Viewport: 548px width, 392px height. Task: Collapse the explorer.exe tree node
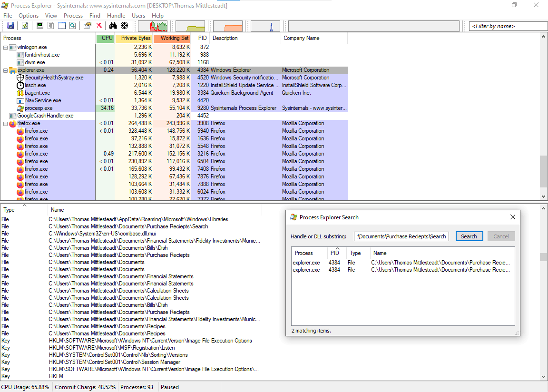coord(6,70)
